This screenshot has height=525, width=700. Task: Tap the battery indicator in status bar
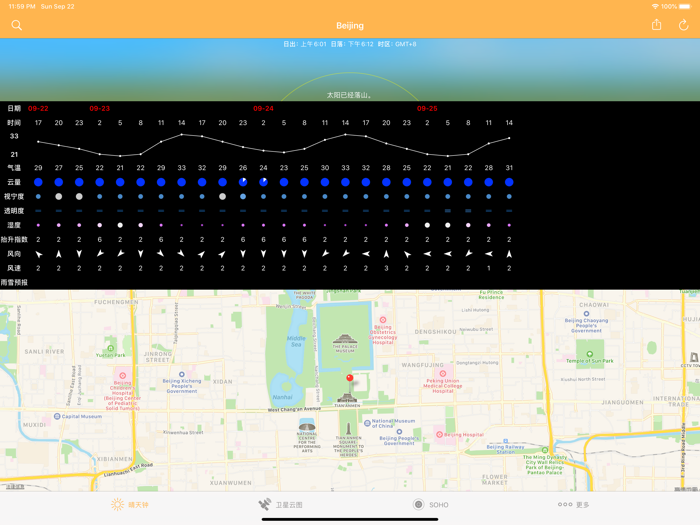coord(685,6)
